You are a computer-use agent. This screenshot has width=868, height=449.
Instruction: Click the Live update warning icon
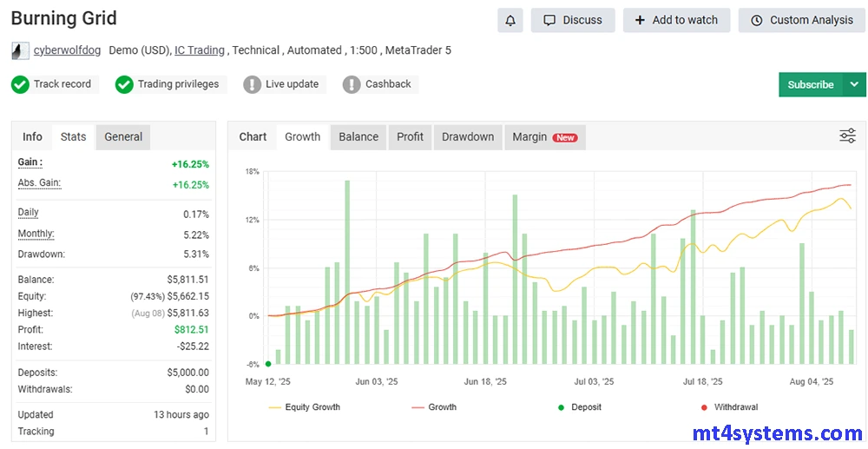[252, 84]
